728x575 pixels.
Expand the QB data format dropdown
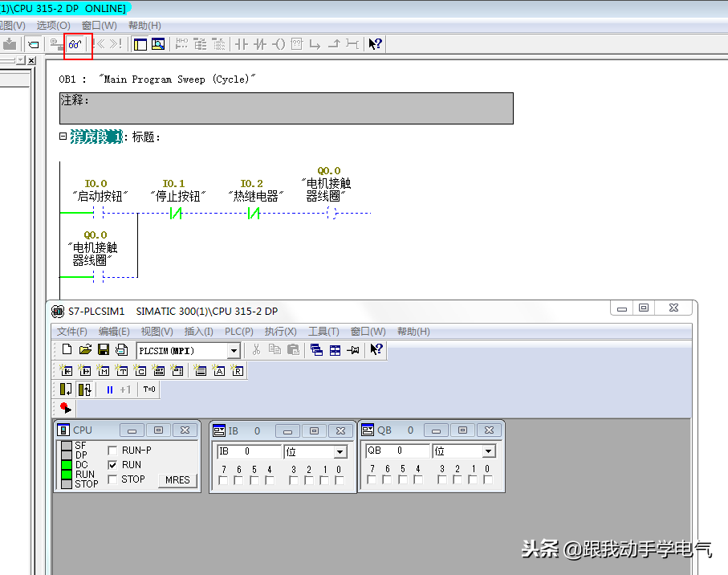pyautogui.click(x=488, y=452)
